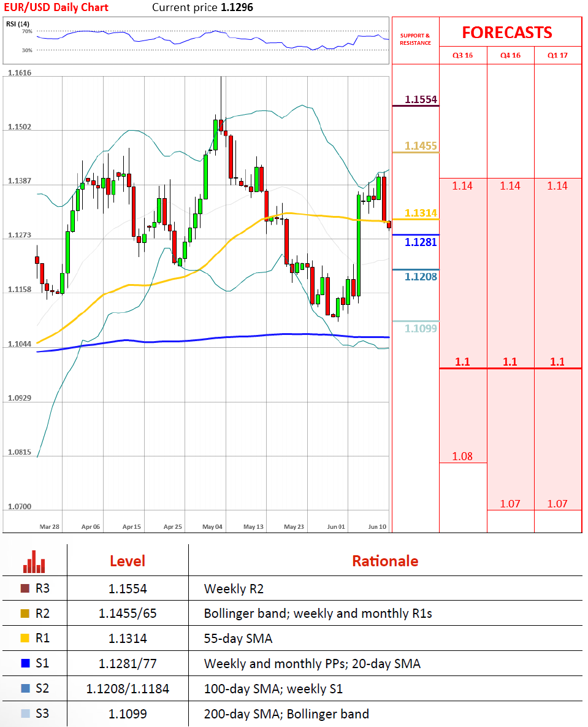Viewport: 588px width, 727px height.
Task: Click the Rationale table column header
Action: 385,561
